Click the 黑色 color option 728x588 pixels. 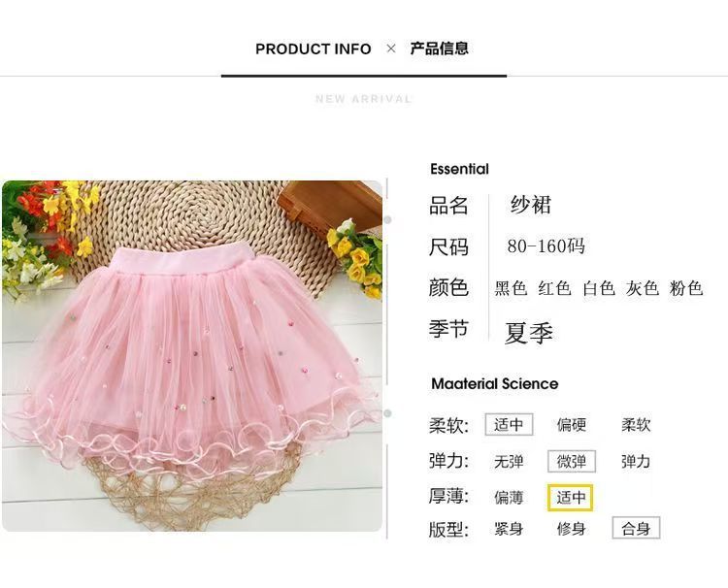point(511,288)
